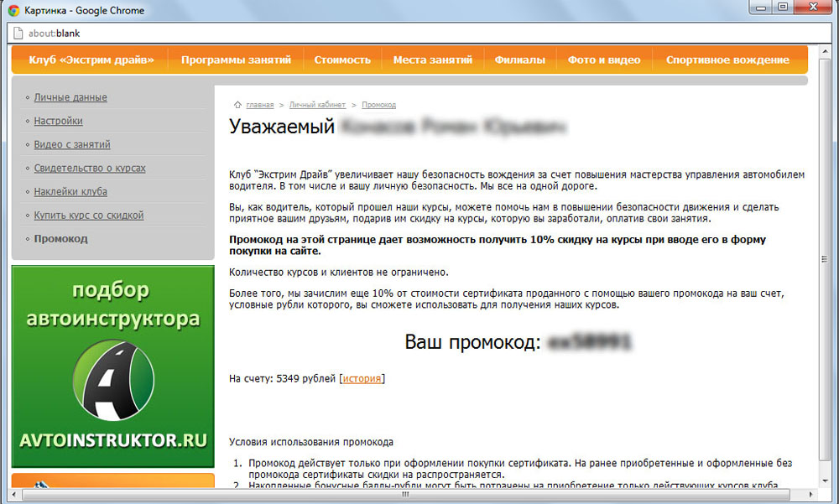Open «Личные данные» in sidebar
The width and height of the screenshot is (839, 504).
pyautogui.click(x=70, y=97)
